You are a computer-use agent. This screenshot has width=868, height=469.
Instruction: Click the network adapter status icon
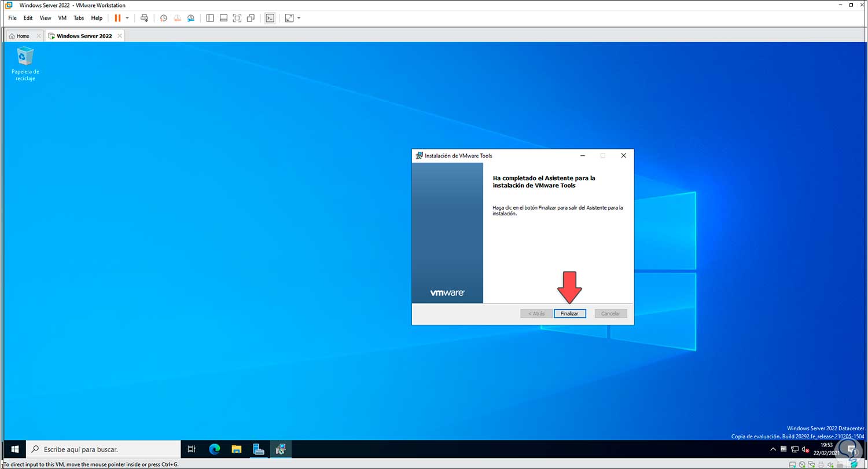(812, 464)
